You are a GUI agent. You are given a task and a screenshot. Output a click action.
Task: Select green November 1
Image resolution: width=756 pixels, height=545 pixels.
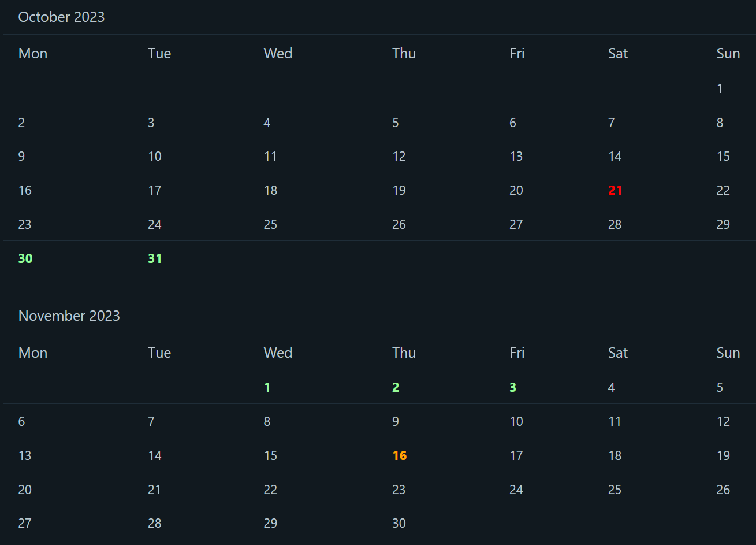267,387
